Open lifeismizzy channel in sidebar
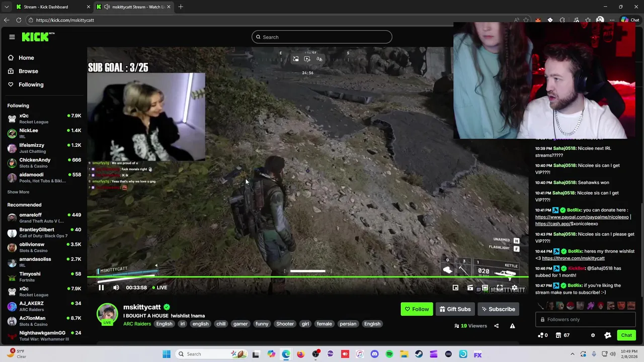Viewport: 644px width, 362px height. [x=44, y=148]
